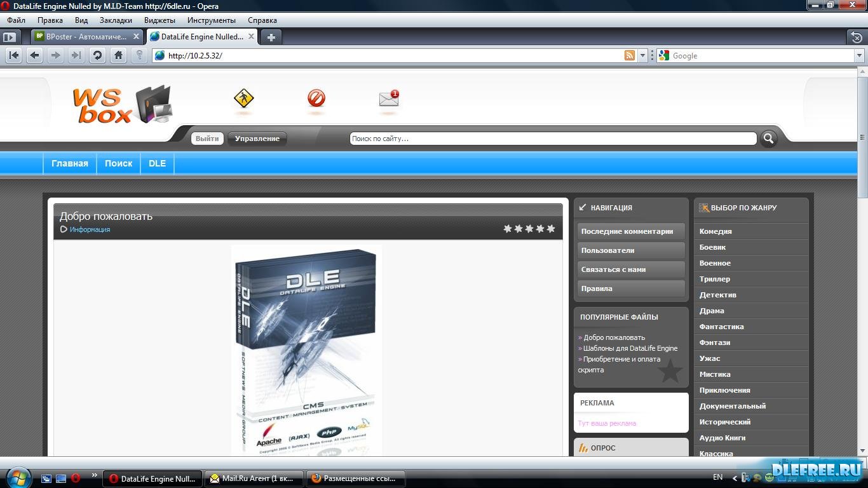Go back with the back arrow

point(35,55)
